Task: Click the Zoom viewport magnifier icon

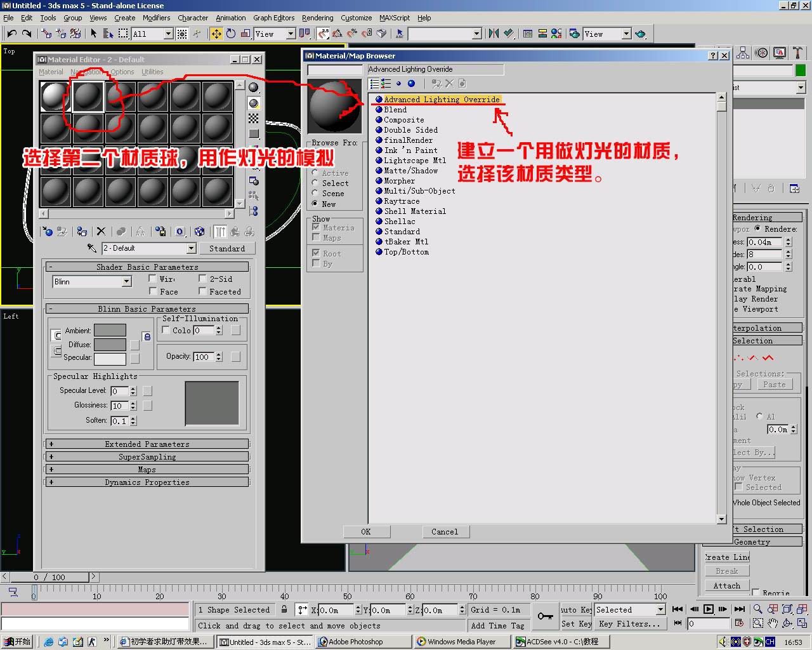Action: tap(757, 609)
